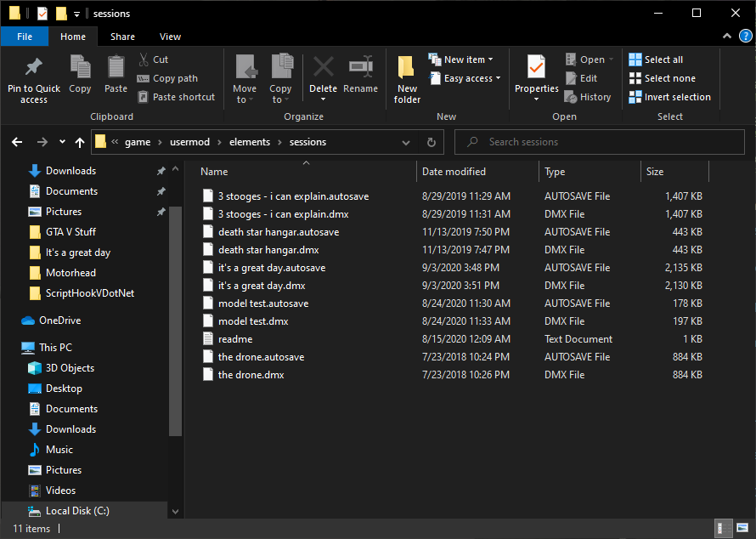Click the elements breadcrumb in address bar

pos(249,142)
